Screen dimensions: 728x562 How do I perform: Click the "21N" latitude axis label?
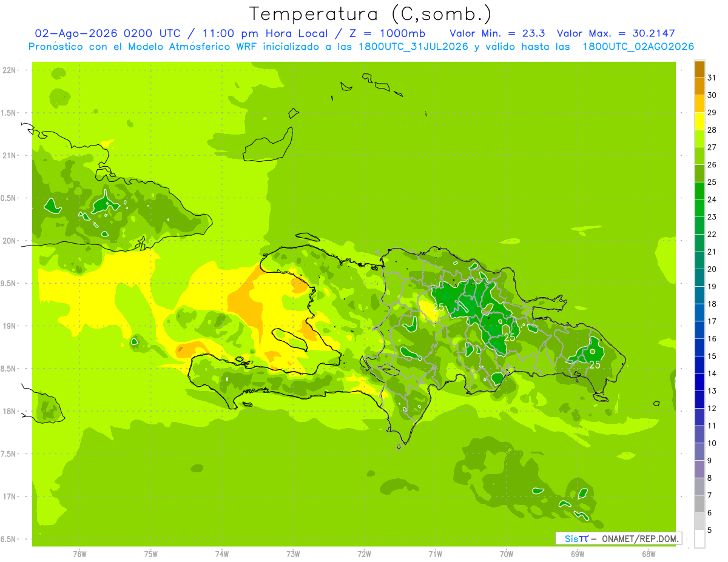(x=10, y=156)
